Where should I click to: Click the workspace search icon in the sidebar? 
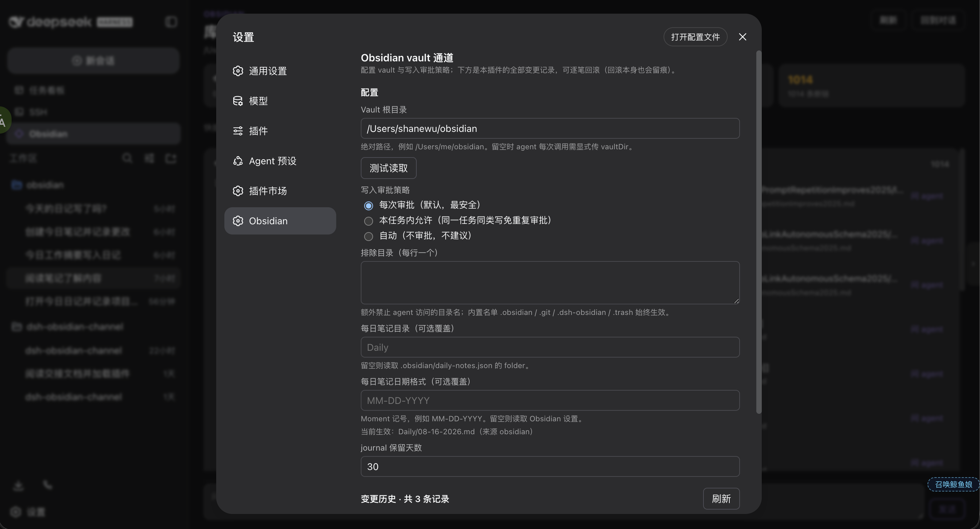127,158
